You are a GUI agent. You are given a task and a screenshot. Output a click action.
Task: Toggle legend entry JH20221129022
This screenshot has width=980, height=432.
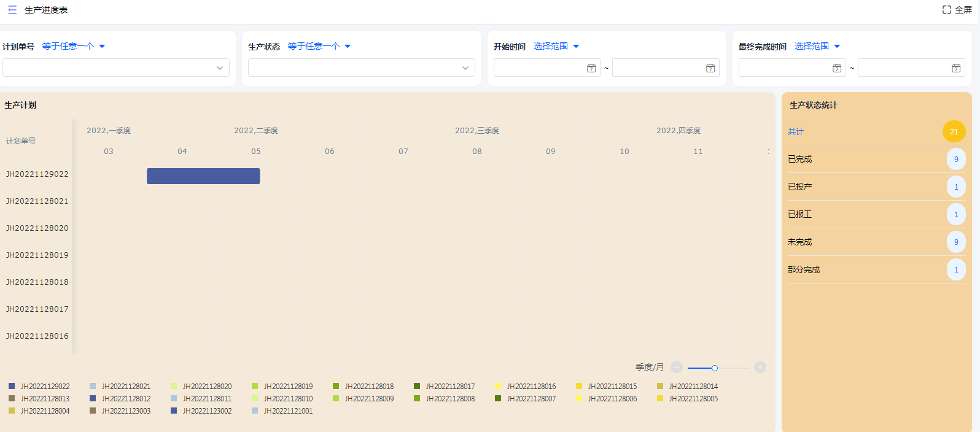pos(39,387)
